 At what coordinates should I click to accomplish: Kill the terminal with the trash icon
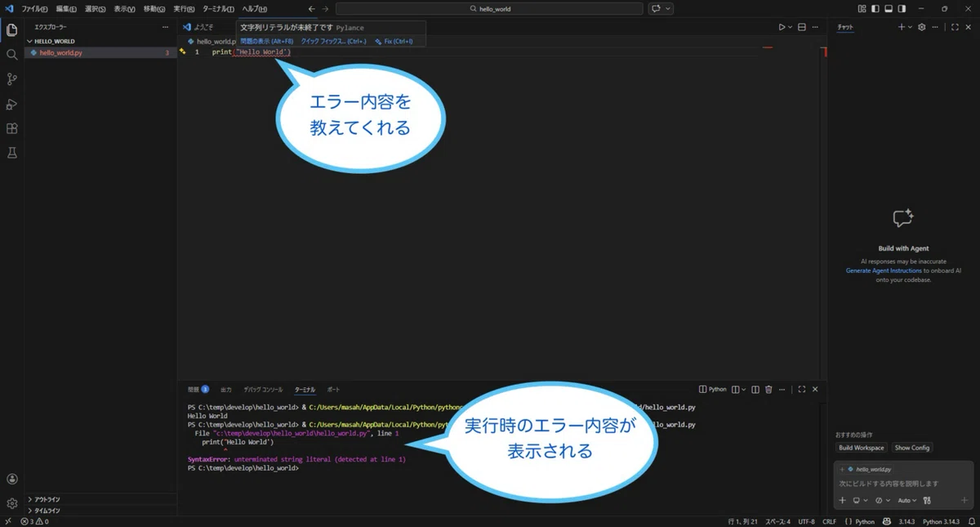[768, 390]
